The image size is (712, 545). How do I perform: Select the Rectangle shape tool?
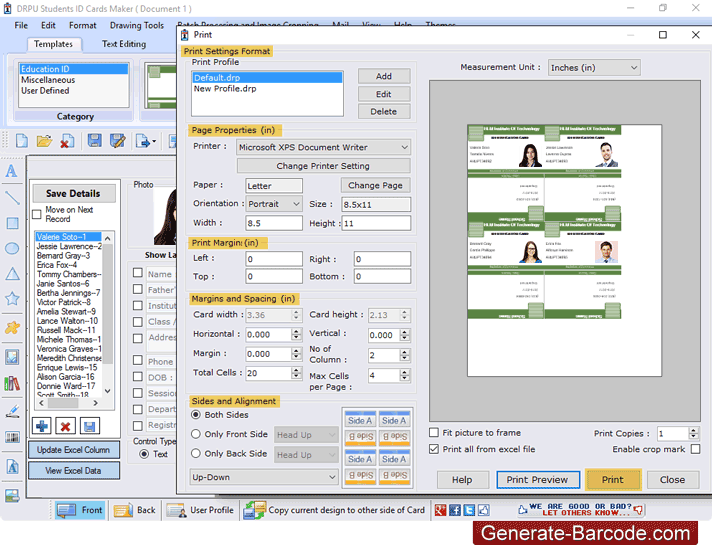click(x=12, y=223)
